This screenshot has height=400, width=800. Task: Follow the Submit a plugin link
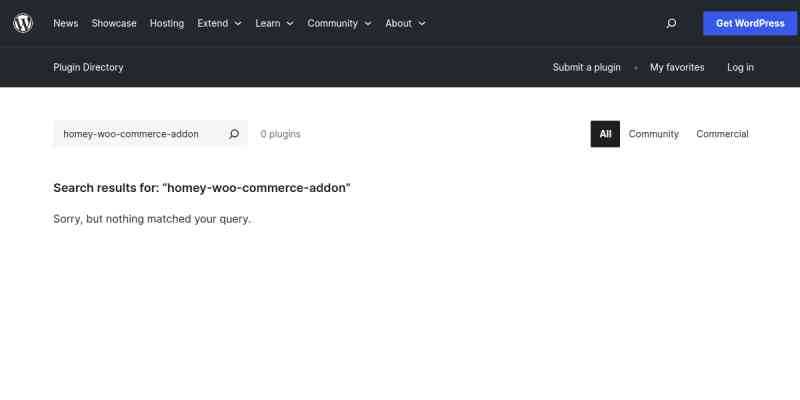click(x=586, y=67)
